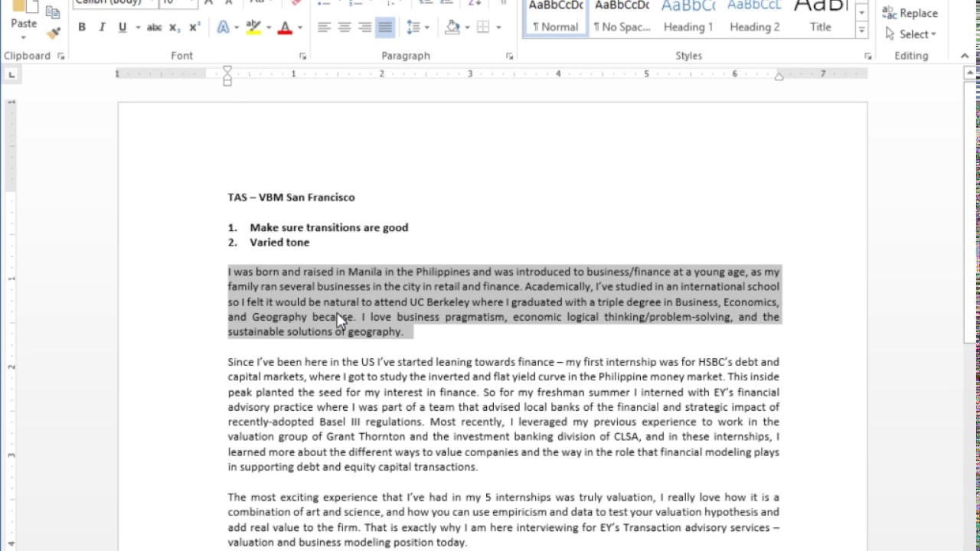Open the Styles pane launcher
Screen dimensions: 980x551
pos(867,57)
